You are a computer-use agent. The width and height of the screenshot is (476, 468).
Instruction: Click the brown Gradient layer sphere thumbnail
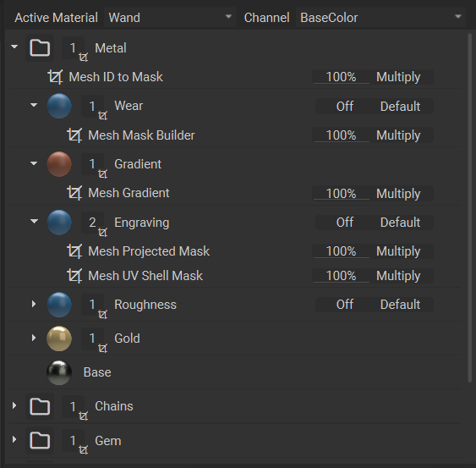(59, 164)
